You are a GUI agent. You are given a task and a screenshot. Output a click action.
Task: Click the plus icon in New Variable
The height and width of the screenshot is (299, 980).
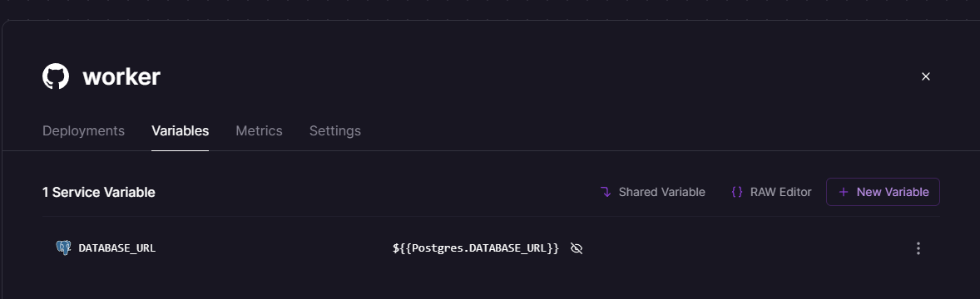pyautogui.click(x=843, y=192)
